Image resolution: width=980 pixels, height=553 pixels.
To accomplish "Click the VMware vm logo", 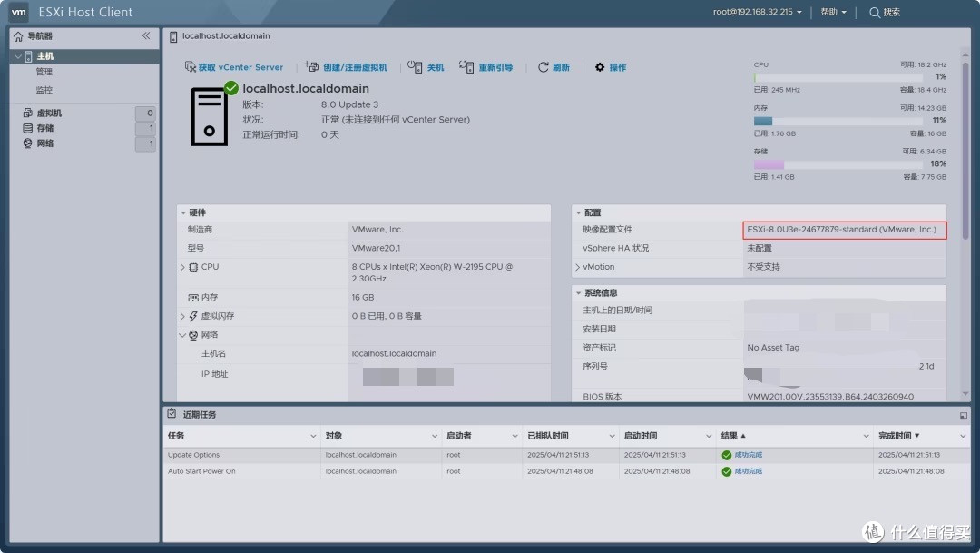I will pos(19,12).
